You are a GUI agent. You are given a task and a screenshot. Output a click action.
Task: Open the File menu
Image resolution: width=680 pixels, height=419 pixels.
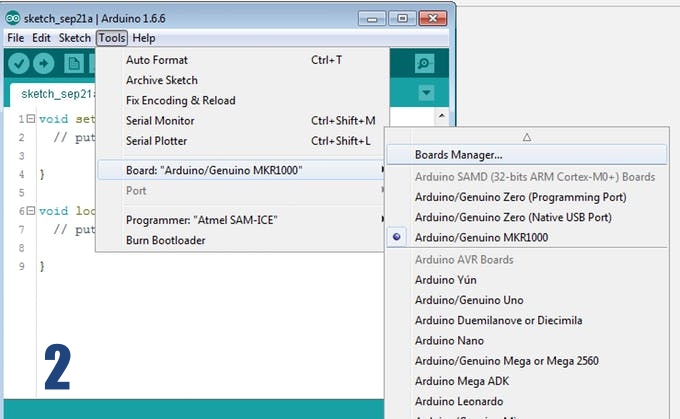[x=16, y=38]
